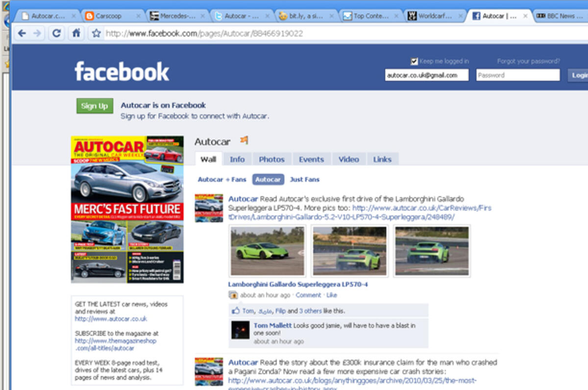The width and height of the screenshot is (588, 390).
Task: Bookmark page with the star icon
Action: pos(96,33)
